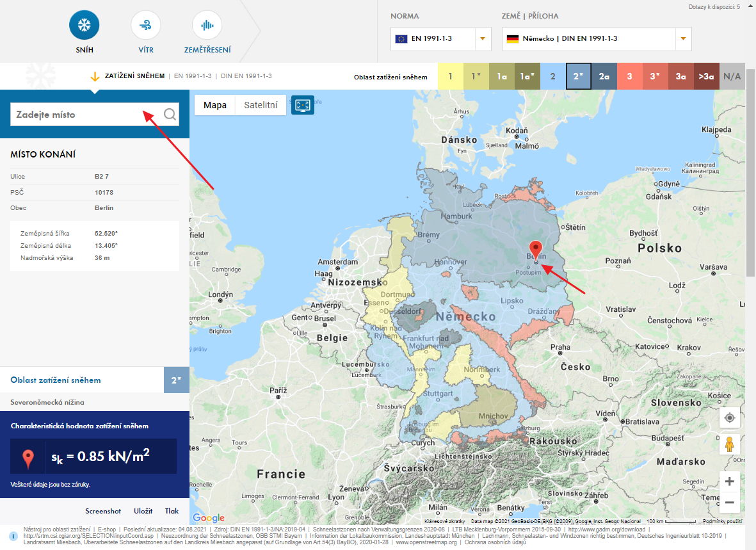Activate Street View pegman icon
This screenshot has height=550, width=756.
(730, 444)
